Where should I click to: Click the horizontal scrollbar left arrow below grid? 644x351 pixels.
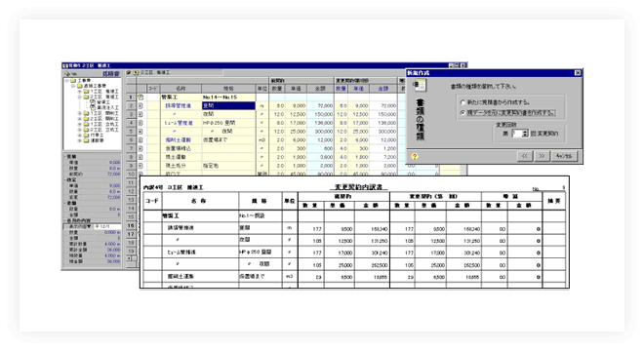coord(129,258)
